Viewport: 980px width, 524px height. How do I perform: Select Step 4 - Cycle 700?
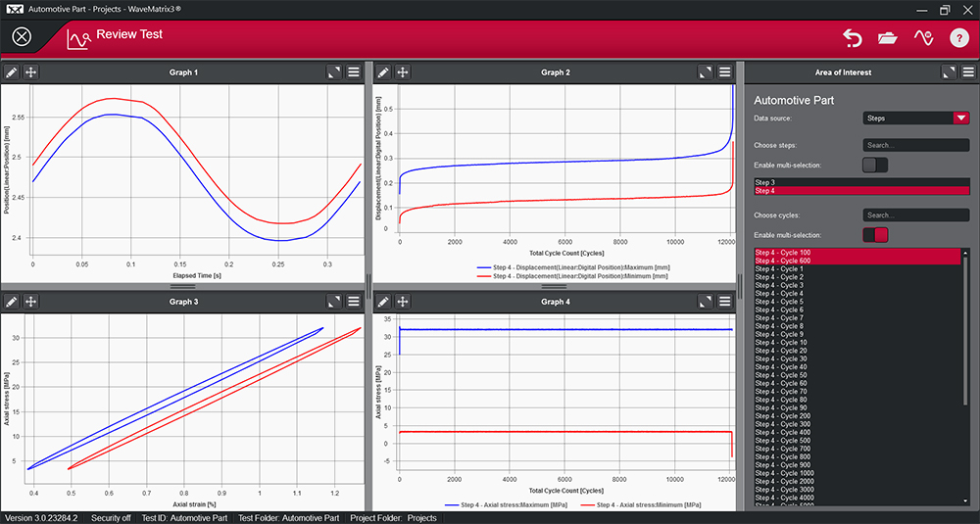pyautogui.click(x=857, y=449)
